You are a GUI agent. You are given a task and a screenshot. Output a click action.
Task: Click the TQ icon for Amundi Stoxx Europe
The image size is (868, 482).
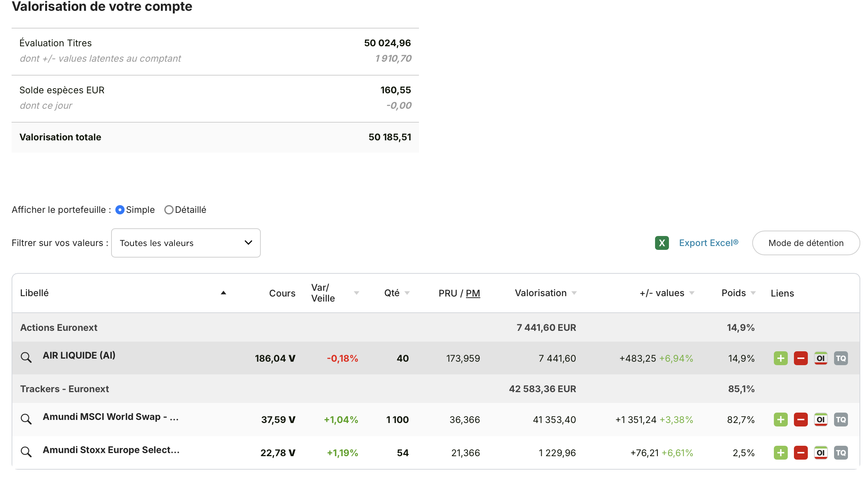(x=841, y=453)
